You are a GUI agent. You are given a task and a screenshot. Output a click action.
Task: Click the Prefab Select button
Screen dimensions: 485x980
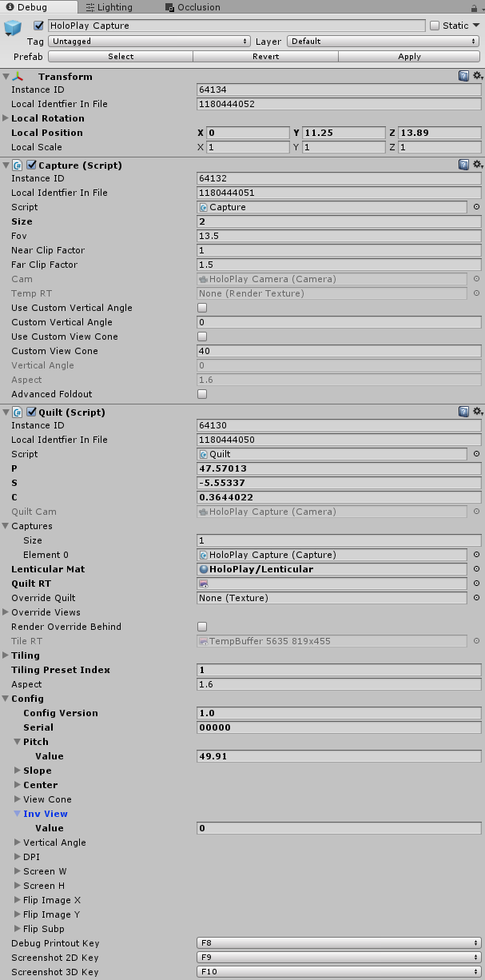[121, 57]
